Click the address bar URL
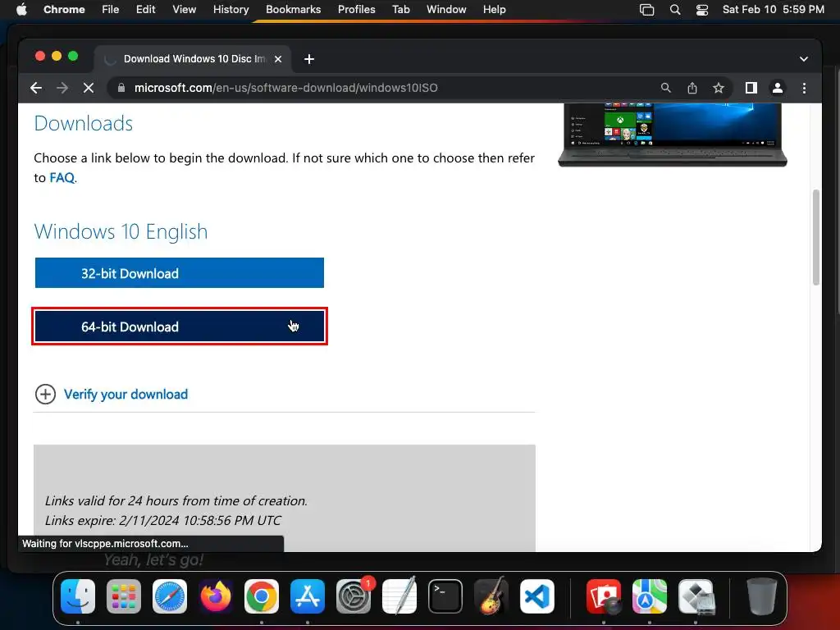840x630 pixels. (x=285, y=88)
